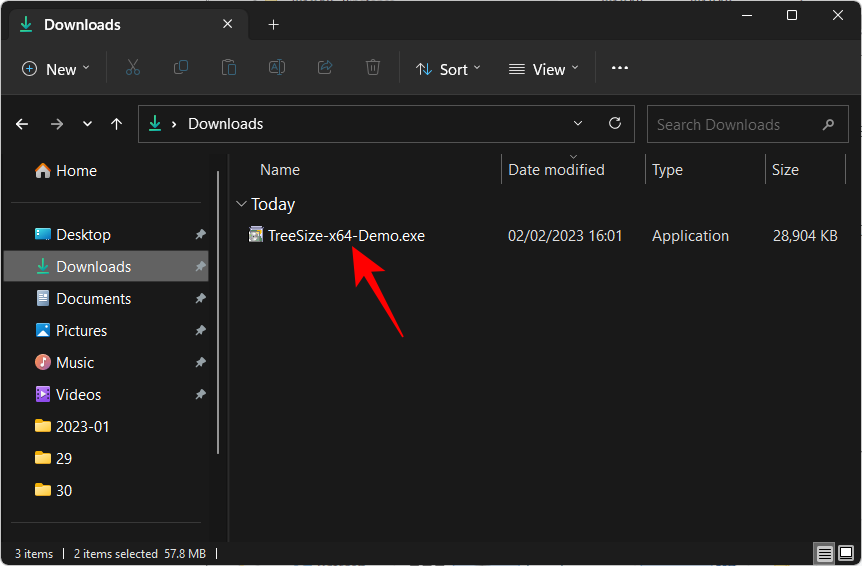The height and width of the screenshot is (566, 862).
Task: Open Pictures in the sidebar
Action: tap(106, 330)
